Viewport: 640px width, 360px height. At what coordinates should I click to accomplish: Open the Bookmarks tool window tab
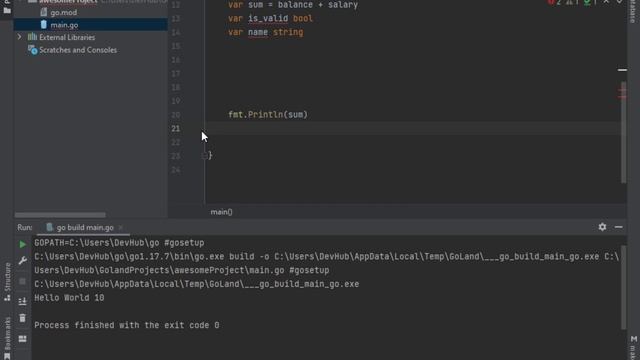click(x=7, y=338)
